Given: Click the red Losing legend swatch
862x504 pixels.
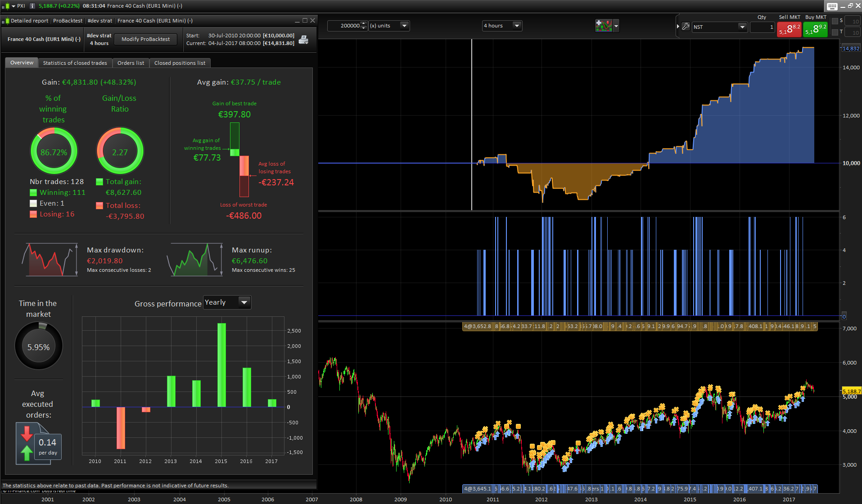Looking at the screenshot, I should (33, 214).
